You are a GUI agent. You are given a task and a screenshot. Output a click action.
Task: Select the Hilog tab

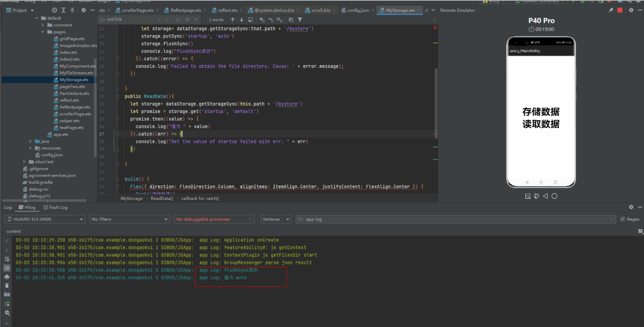click(x=27, y=207)
